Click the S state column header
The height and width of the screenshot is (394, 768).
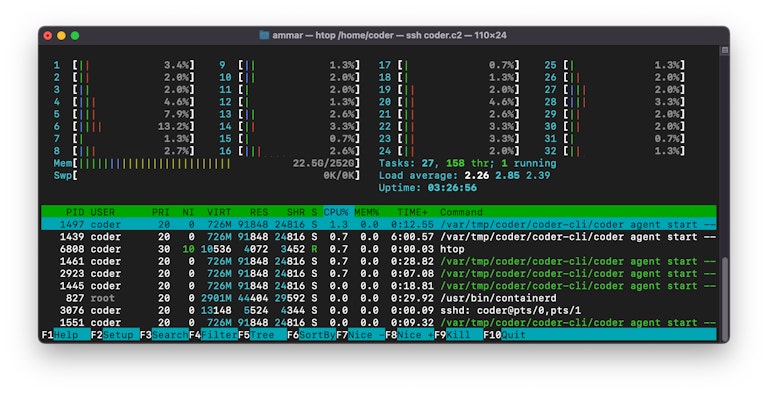pyautogui.click(x=314, y=212)
